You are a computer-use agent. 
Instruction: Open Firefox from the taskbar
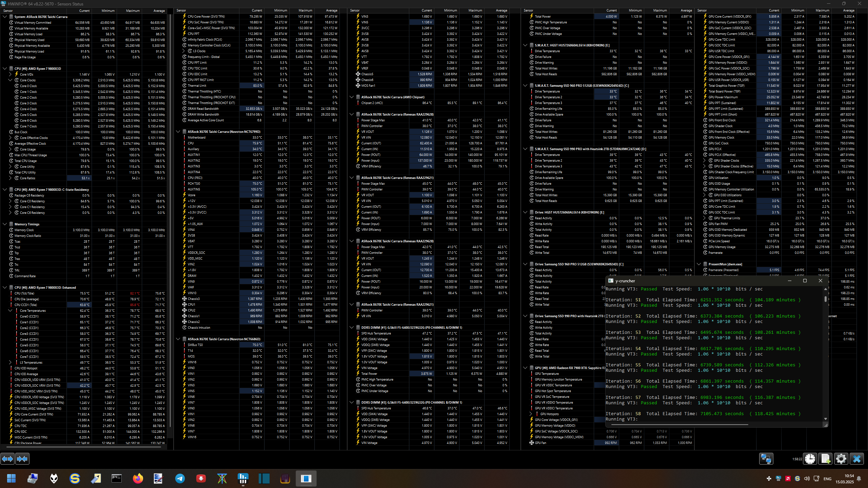coord(138,479)
